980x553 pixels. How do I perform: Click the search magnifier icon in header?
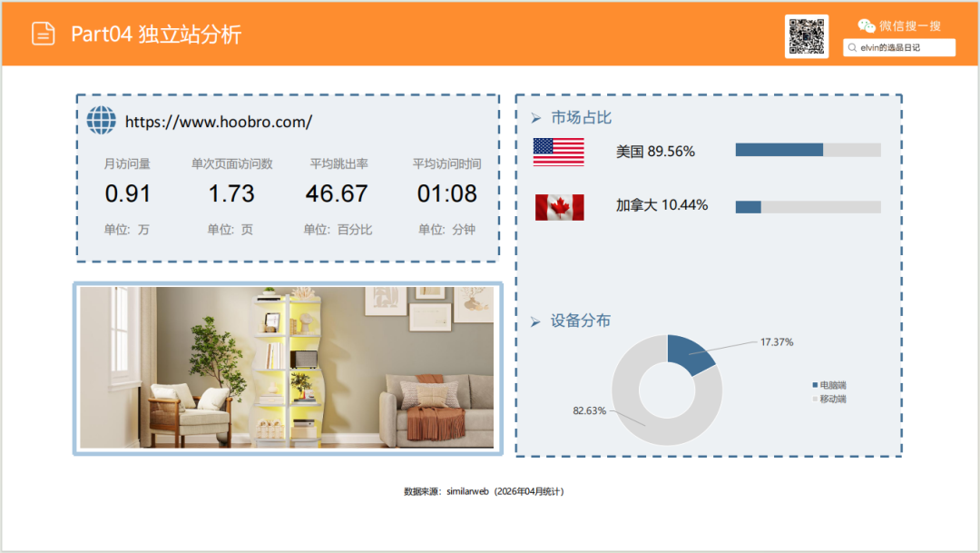[852, 47]
